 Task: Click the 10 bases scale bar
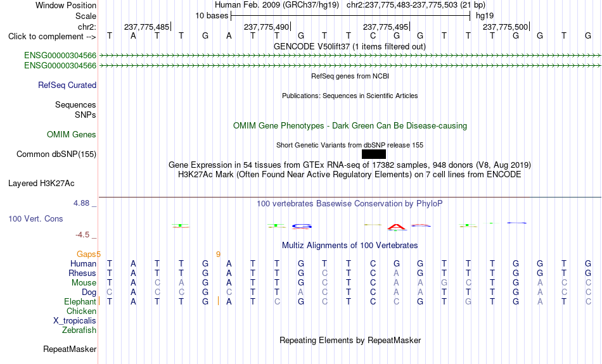[350, 16]
